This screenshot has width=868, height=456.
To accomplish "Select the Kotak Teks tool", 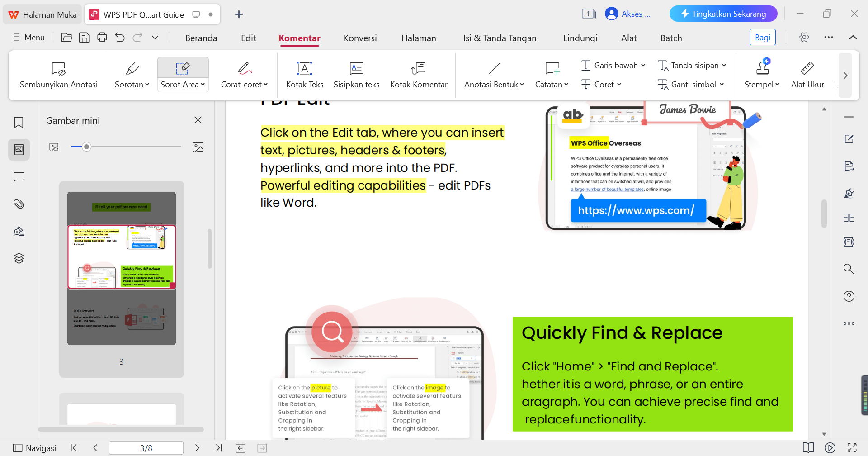I will [304, 75].
